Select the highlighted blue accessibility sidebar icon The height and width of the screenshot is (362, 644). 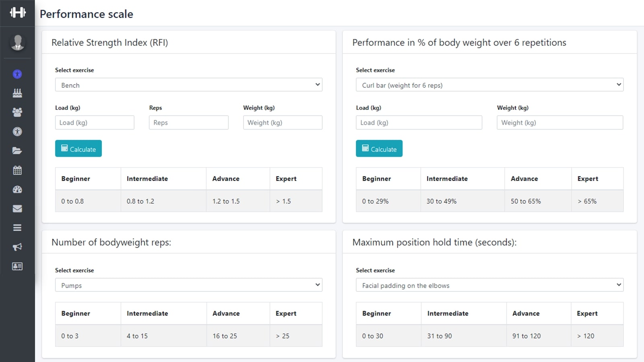17,74
